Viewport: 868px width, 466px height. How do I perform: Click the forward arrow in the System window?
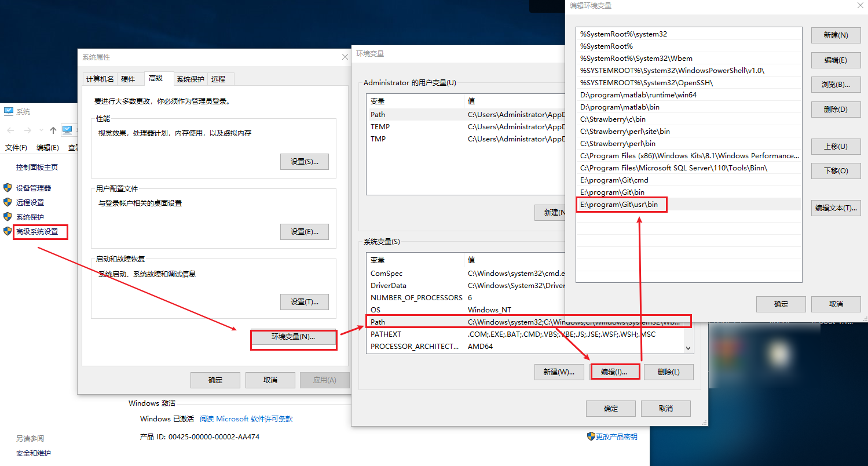coord(27,130)
